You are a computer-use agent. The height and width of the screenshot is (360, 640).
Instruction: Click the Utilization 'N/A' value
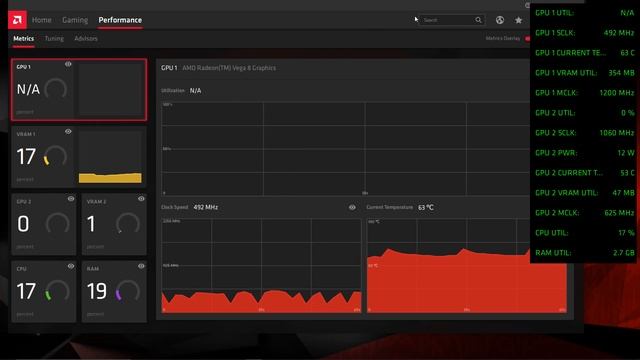tap(196, 91)
